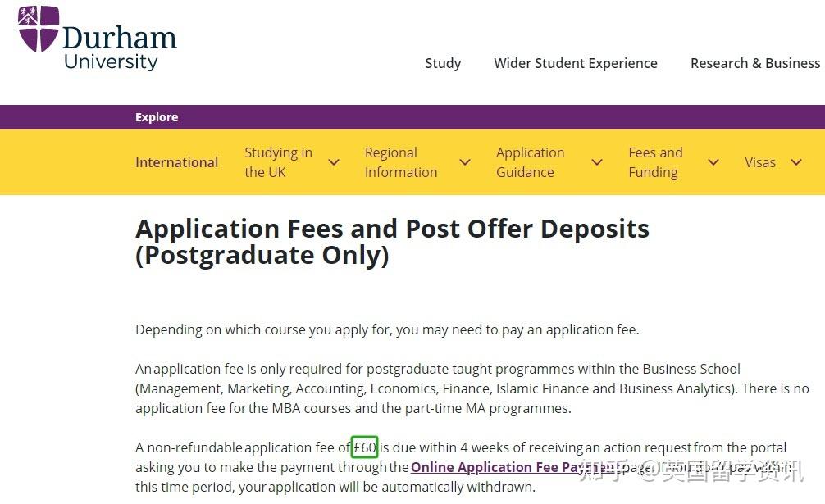Select the Study menu item
The image size is (825, 504).
coord(443,63)
